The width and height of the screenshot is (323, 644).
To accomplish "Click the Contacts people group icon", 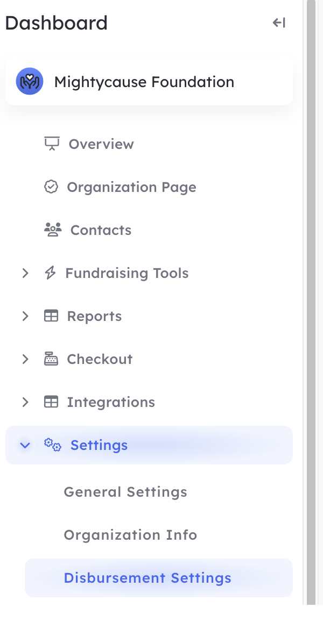I will [x=53, y=230].
